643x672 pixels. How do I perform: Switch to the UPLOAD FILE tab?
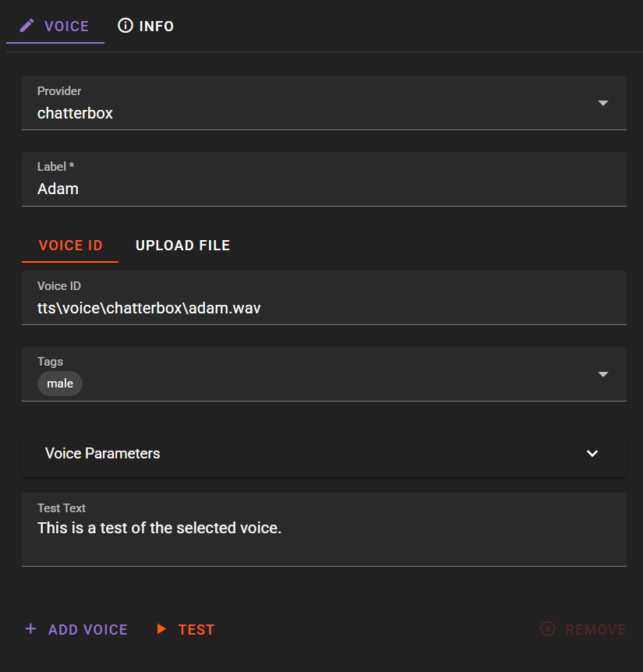pyautogui.click(x=183, y=245)
